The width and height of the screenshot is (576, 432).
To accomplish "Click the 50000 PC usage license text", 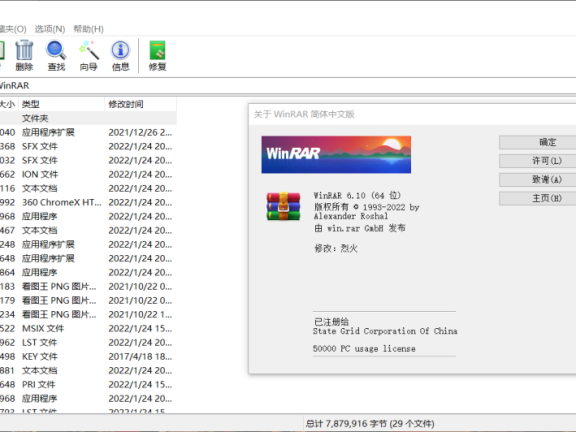I will (x=364, y=349).
